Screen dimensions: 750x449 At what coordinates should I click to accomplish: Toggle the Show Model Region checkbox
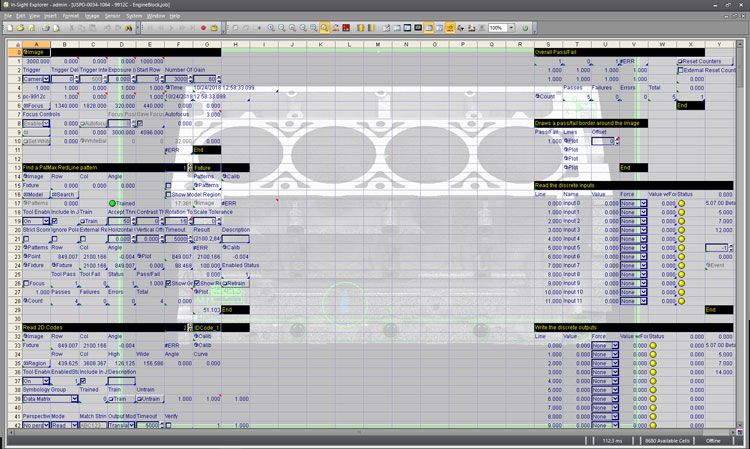[x=166, y=194]
